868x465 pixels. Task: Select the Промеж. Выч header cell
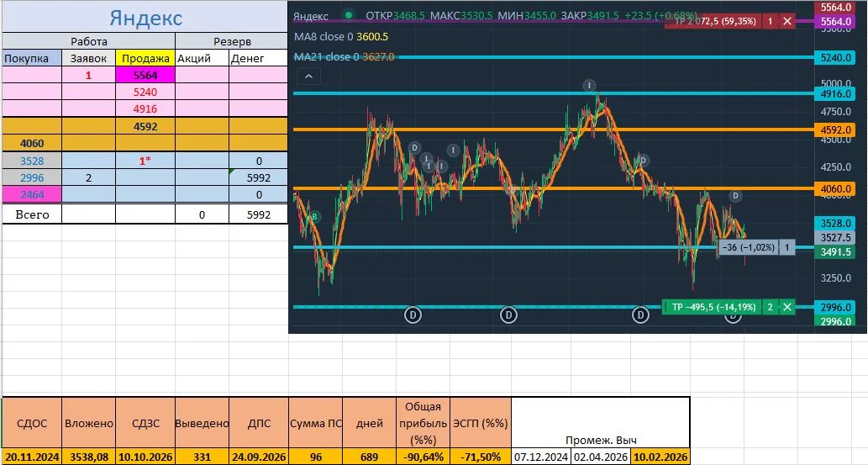[x=601, y=423]
